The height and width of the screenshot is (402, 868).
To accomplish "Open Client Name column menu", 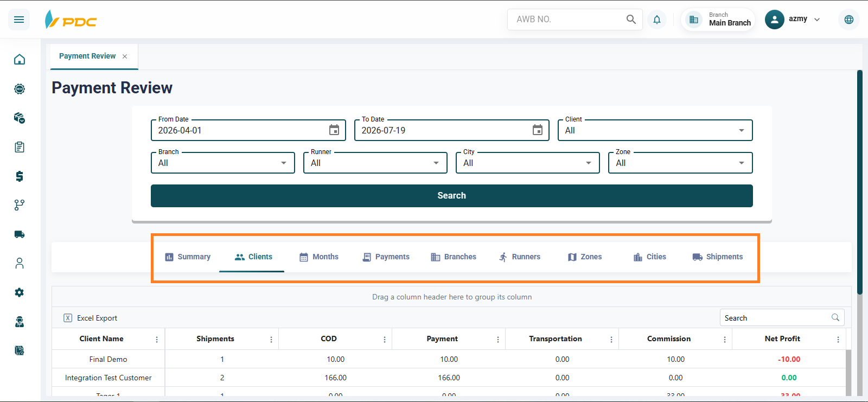I will tap(157, 340).
